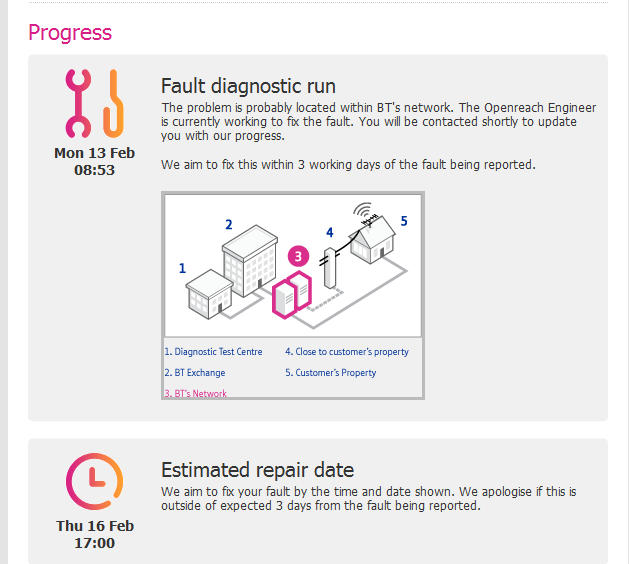Click the pink "Progress" section heading
The height and width of the screenshot is (564, 629).
click(x=70, y=32)
